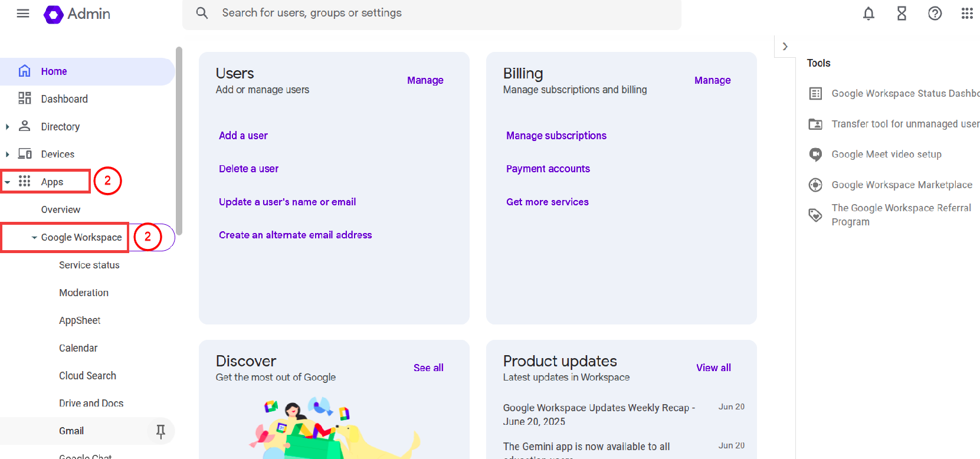Click the sidebar vertical scrollbar
This screenshot has width=980, height=459.
tap(179, 140)
